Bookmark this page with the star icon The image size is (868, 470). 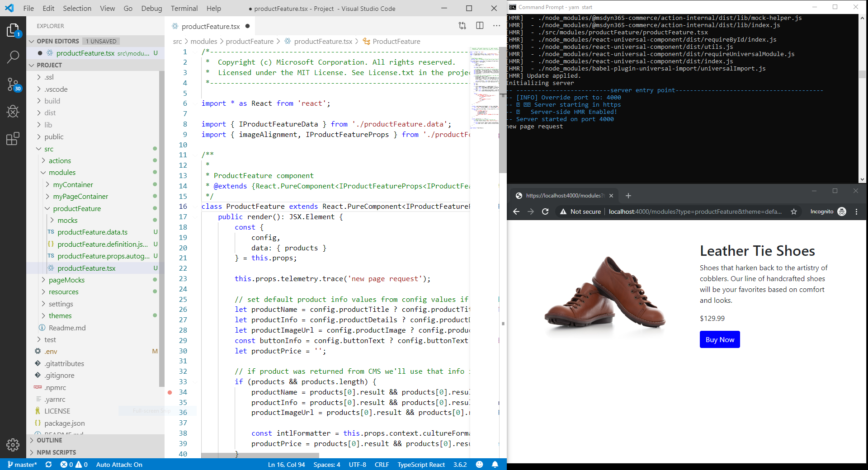(794, 211)
